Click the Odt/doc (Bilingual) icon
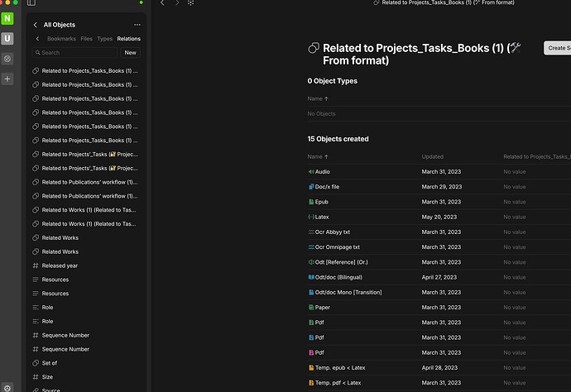The width and height of the screenshot is (571, 392). pyautogui.click(x=311, y=277)
